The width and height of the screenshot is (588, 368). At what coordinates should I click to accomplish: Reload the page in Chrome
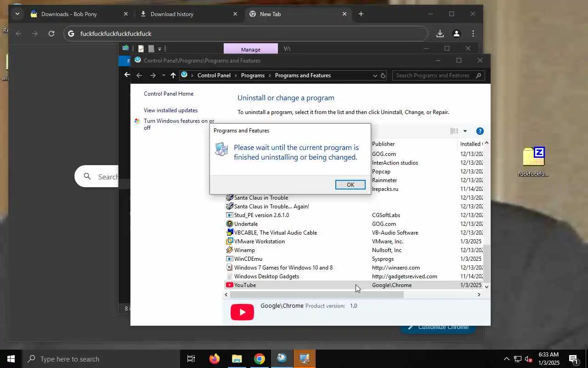[x=51, y=34]
